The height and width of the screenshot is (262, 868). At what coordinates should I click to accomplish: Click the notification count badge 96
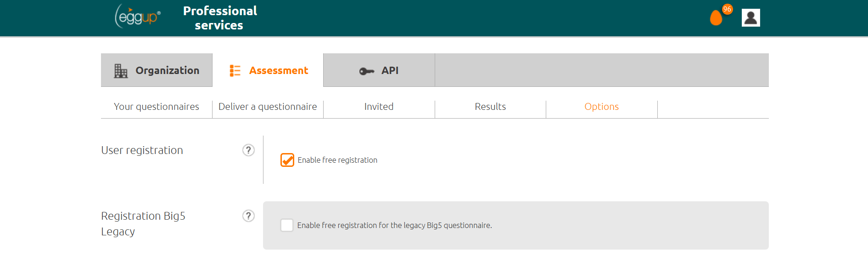click(x=728, y=9)
